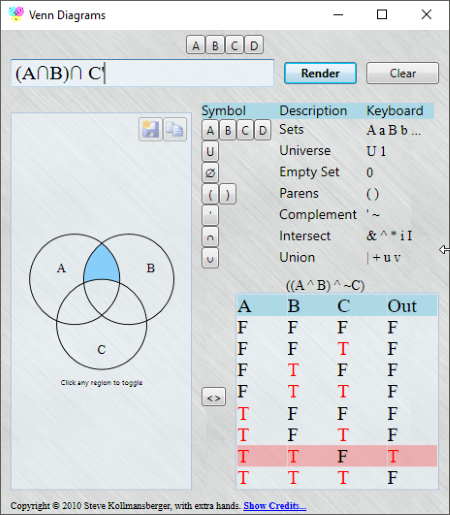Click the Clear button
The height and width of the screenshot is (515, 450).
[402, 73]
